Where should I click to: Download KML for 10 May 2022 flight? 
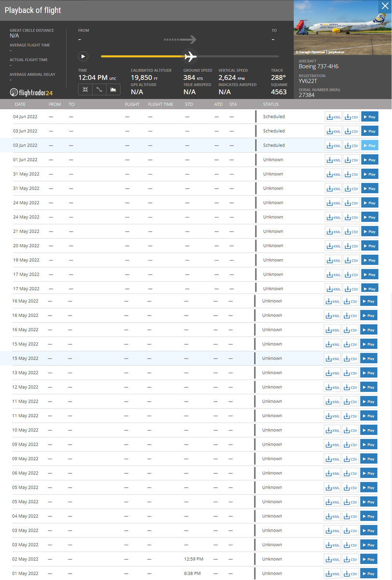pos(333,430)
